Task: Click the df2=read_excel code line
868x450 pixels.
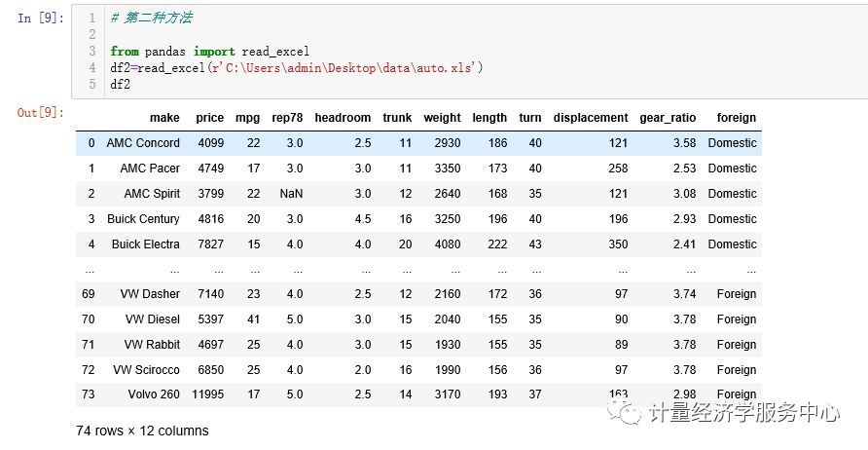Action: 297,68
